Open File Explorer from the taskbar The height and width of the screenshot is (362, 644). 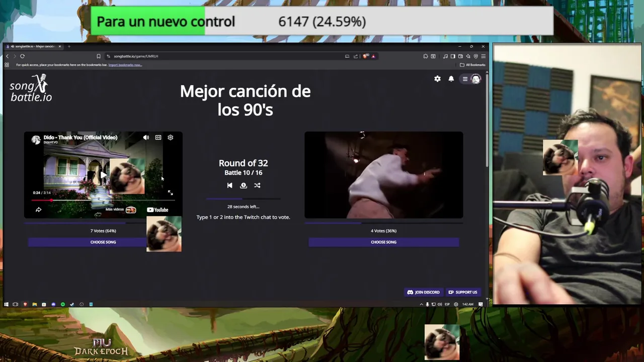coord(34,304)
